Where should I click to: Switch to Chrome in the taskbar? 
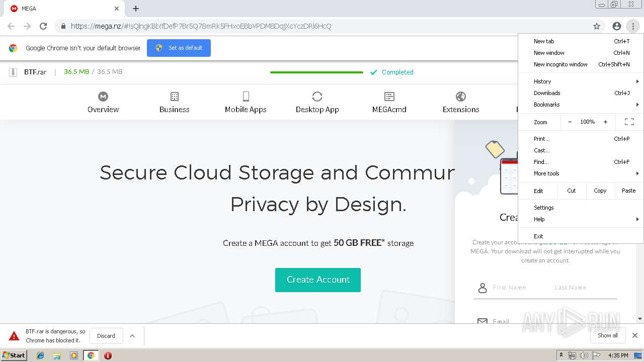pyautogui.click(x=91, y=355)
